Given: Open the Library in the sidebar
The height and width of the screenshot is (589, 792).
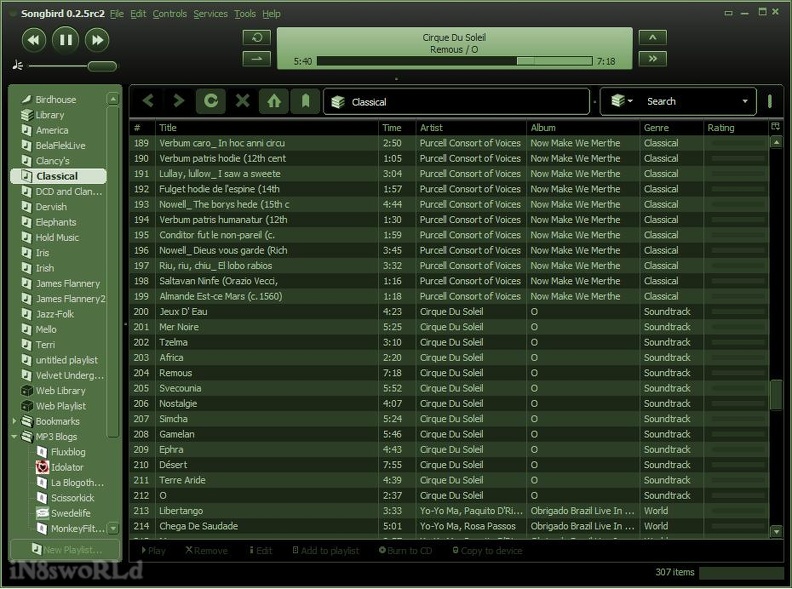Looking at the screenshot, I should (50, 115).
